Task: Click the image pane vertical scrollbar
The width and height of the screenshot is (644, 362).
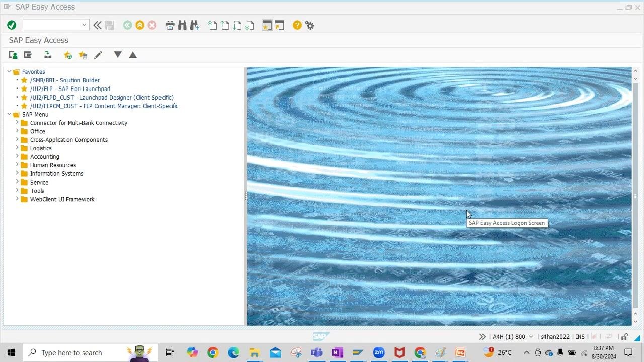Action: coord(635,196)
